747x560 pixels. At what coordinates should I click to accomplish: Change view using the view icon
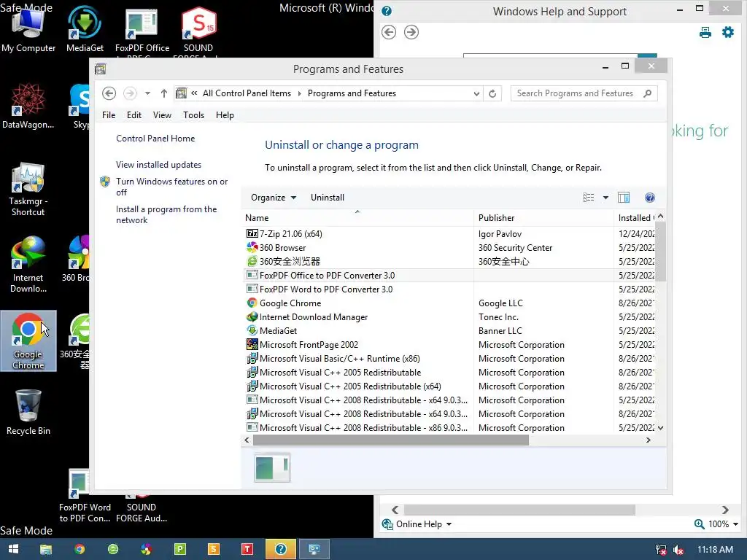click(x=589, y=198)
